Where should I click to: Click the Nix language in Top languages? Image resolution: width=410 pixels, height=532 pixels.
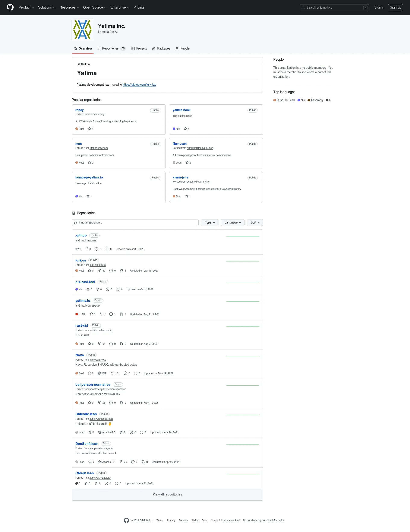pos(301,100)
